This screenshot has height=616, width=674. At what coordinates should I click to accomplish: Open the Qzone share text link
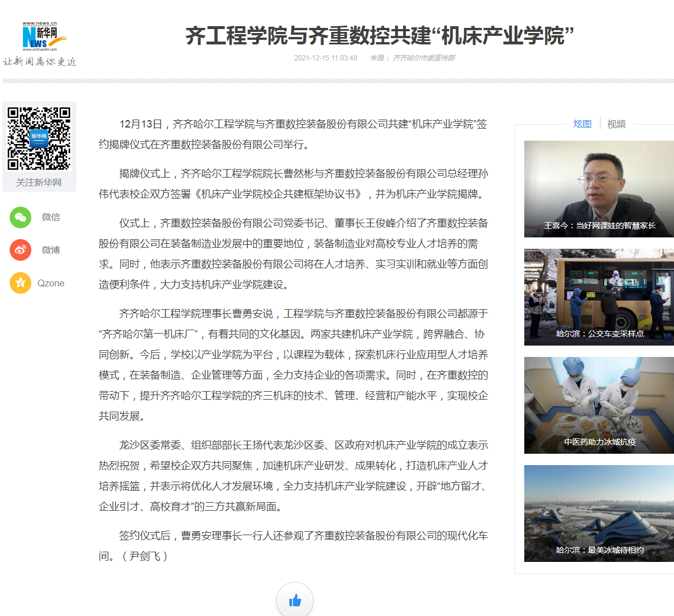click(51, 283)
